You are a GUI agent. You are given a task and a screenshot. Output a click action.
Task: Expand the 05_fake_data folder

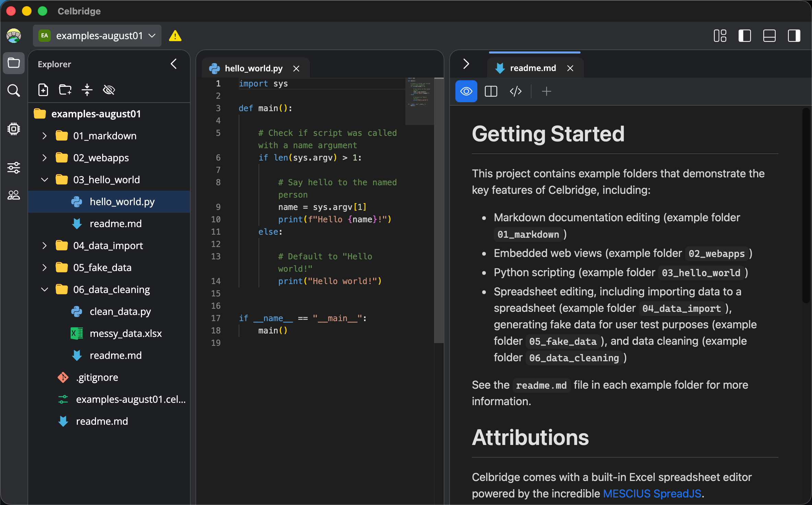tap(44, 268)
